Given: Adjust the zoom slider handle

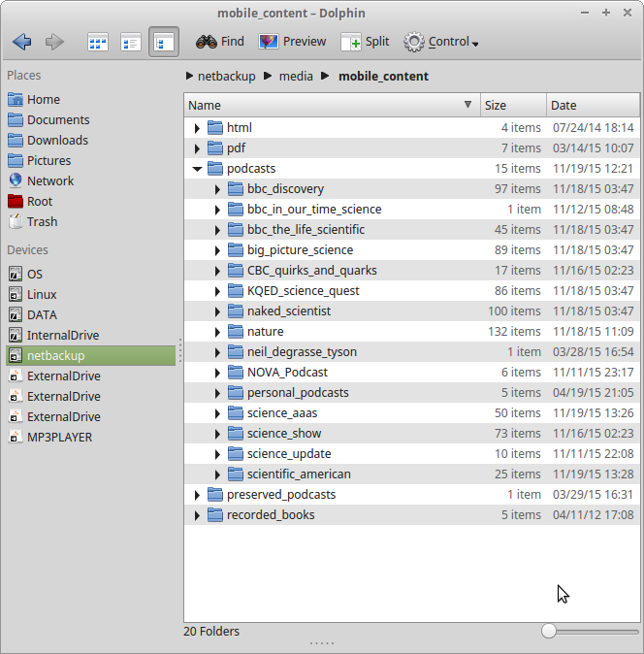Looking at the screenshot, I should pos(549,631).
